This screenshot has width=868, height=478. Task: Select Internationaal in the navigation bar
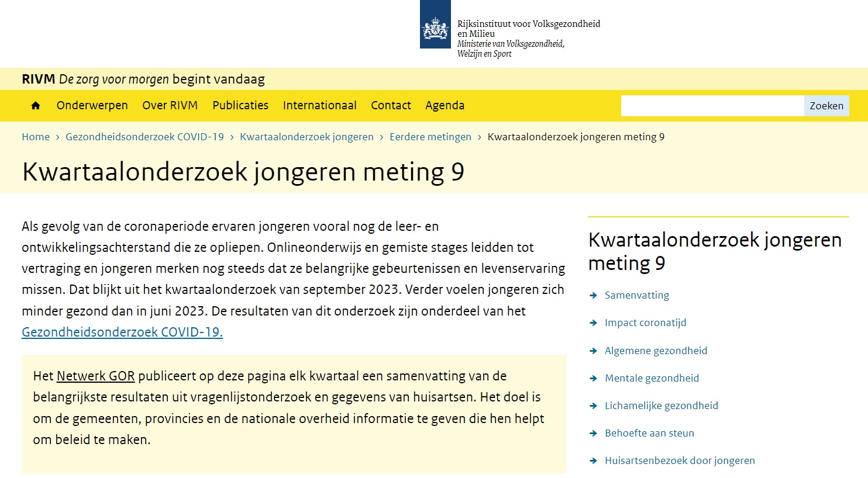pos(319,106)
